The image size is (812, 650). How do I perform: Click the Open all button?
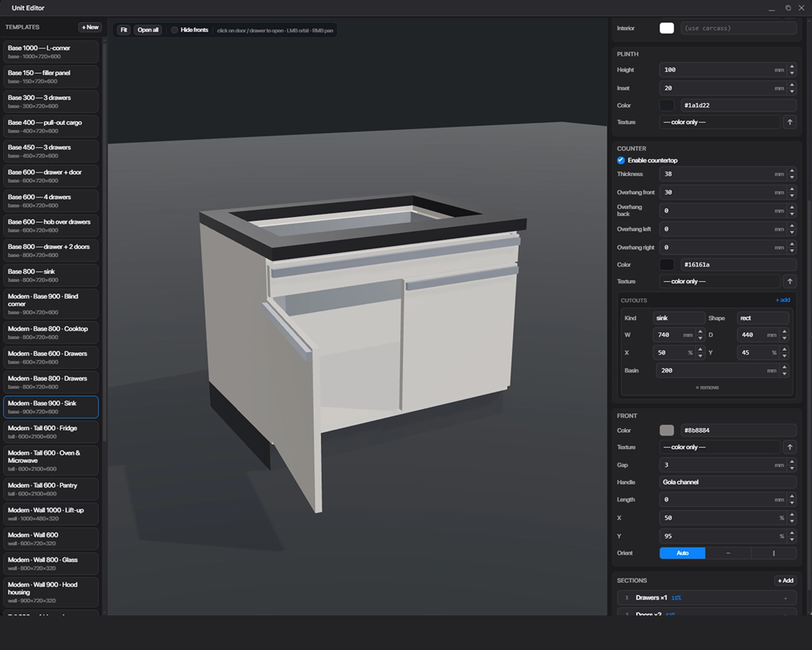[x=148, y=30]
